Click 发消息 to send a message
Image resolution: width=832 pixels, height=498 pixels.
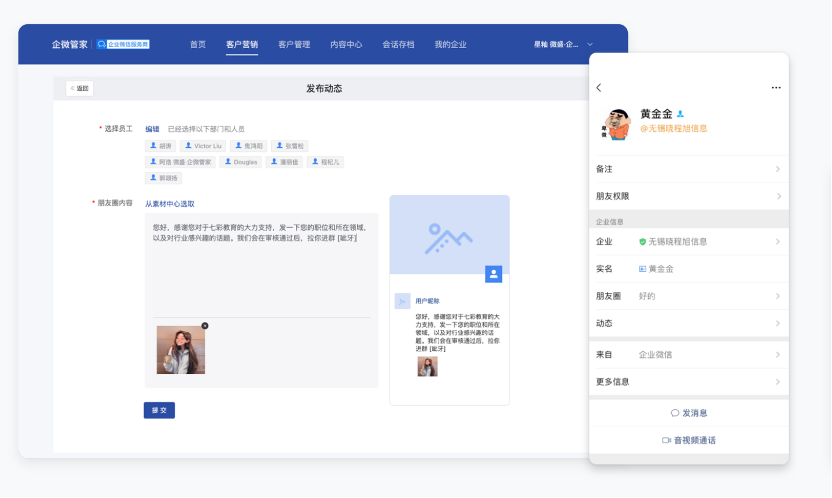[689, 412]
